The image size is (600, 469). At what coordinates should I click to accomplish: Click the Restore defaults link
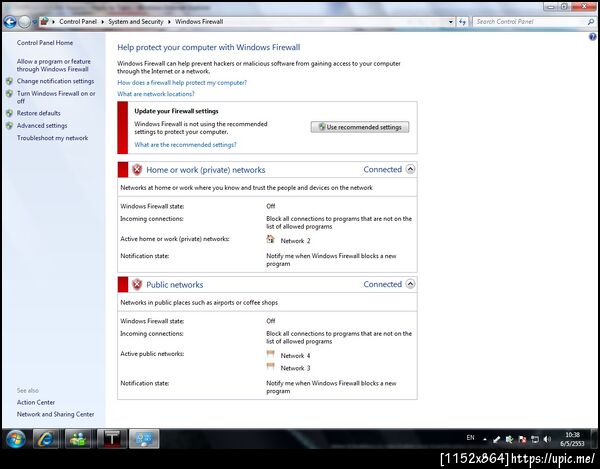click(38, 113)
